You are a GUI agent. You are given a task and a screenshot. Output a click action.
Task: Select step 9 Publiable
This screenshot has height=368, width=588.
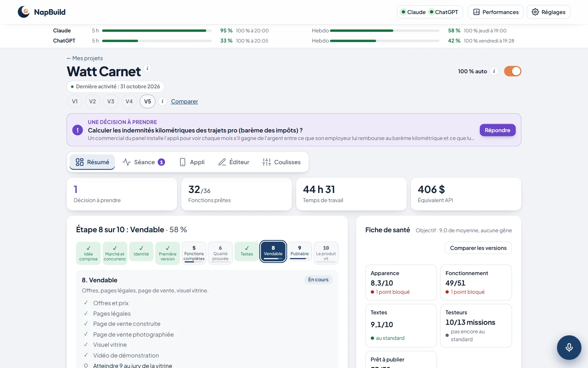[x=300, y=252]
